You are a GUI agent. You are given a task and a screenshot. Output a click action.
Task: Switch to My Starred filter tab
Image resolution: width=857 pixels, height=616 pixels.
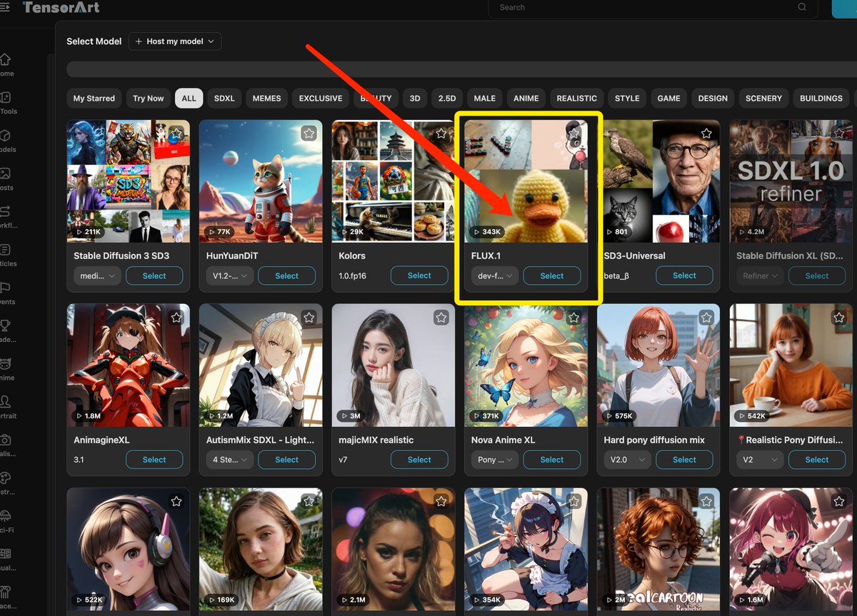tap(94, 99)
